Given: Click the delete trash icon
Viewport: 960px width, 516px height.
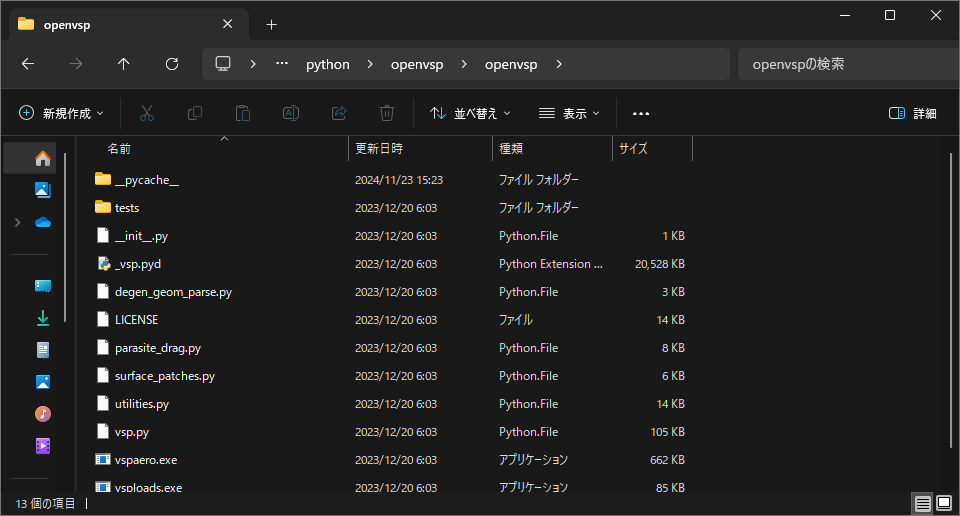Looking at the screenshot, I should [387, 113].
